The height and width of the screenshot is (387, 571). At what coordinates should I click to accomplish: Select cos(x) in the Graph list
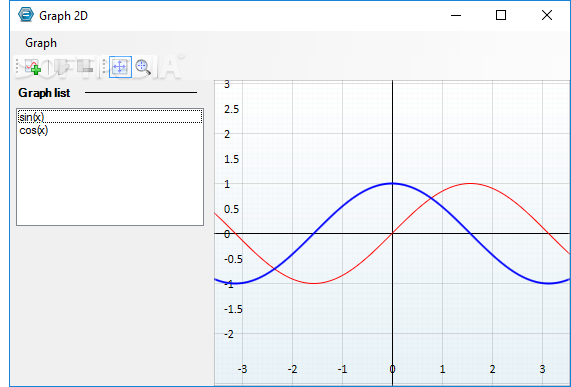click(x=110, y=130)
